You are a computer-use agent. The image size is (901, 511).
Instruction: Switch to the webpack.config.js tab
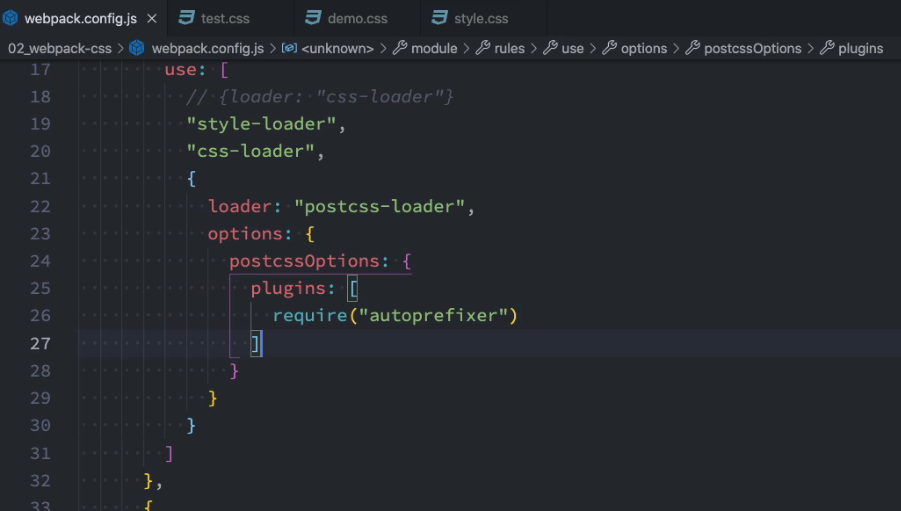pyautogui.click(x=80, y=18)
